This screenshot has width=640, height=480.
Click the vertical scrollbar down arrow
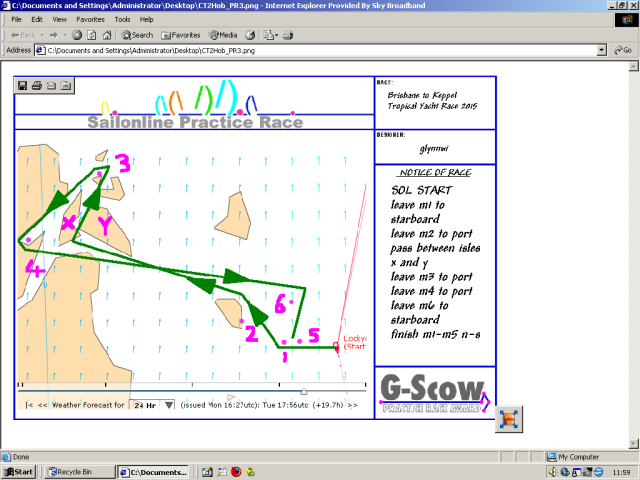633,444
